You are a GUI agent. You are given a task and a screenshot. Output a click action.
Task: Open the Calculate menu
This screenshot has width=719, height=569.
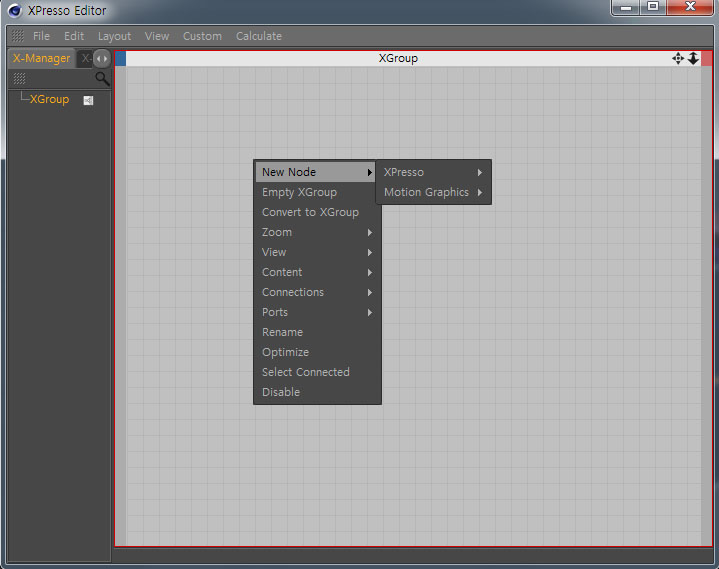(x=259, y=36)
